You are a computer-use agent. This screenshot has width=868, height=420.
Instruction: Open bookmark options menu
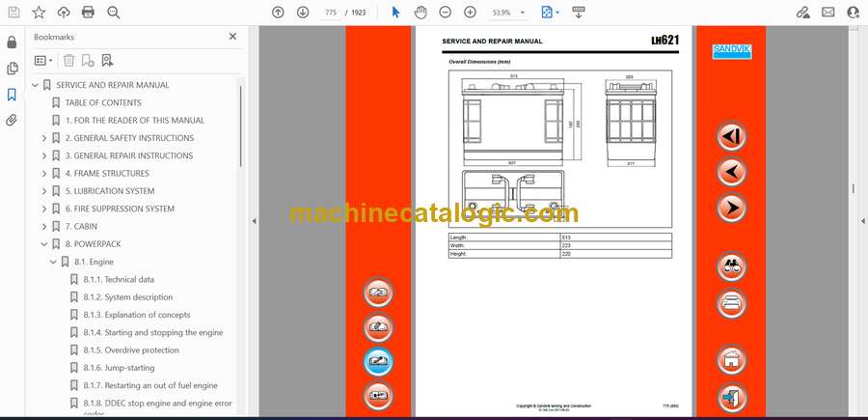pyautogui.click(x=43, y=61)
